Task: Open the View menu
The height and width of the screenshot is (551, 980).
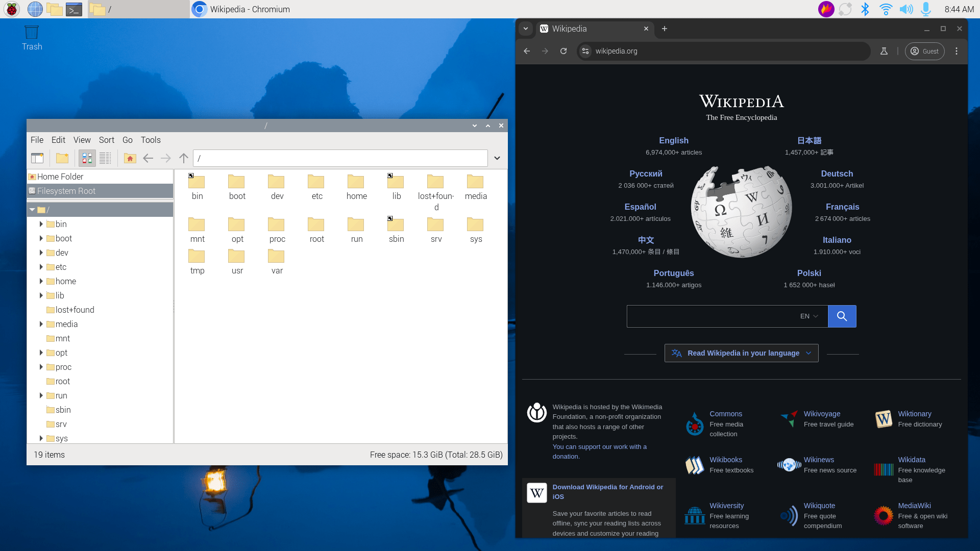Action: click(x=82, y=140)
